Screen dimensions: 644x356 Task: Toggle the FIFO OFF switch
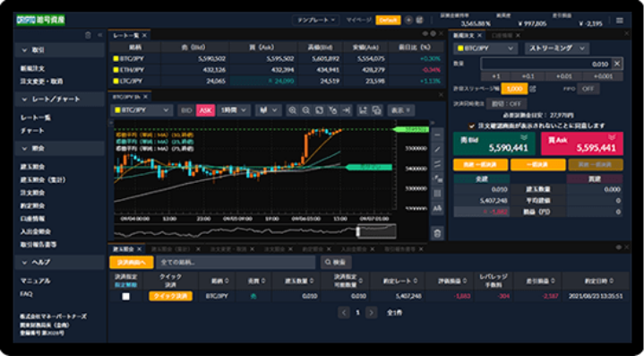point(588,89)
